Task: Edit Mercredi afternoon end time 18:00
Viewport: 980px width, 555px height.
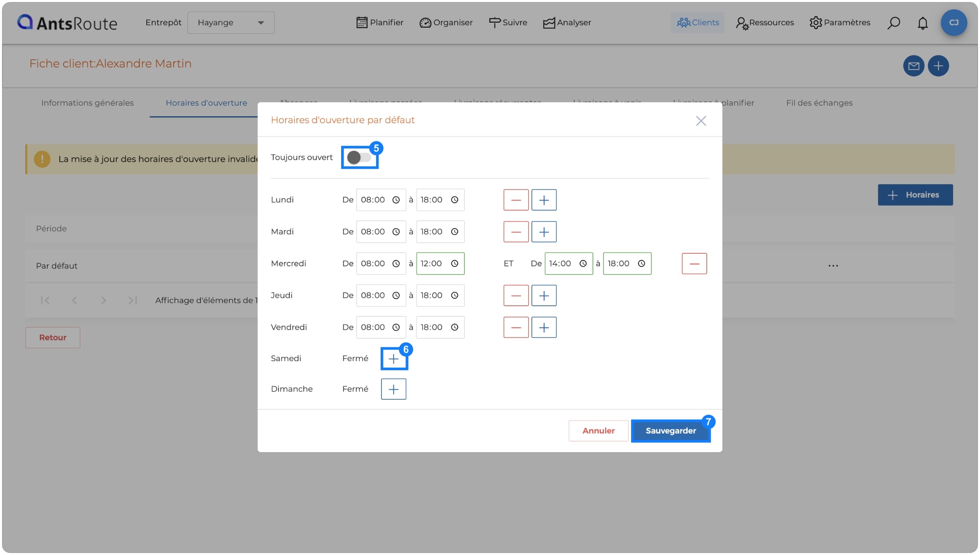Action: [627, 263]
